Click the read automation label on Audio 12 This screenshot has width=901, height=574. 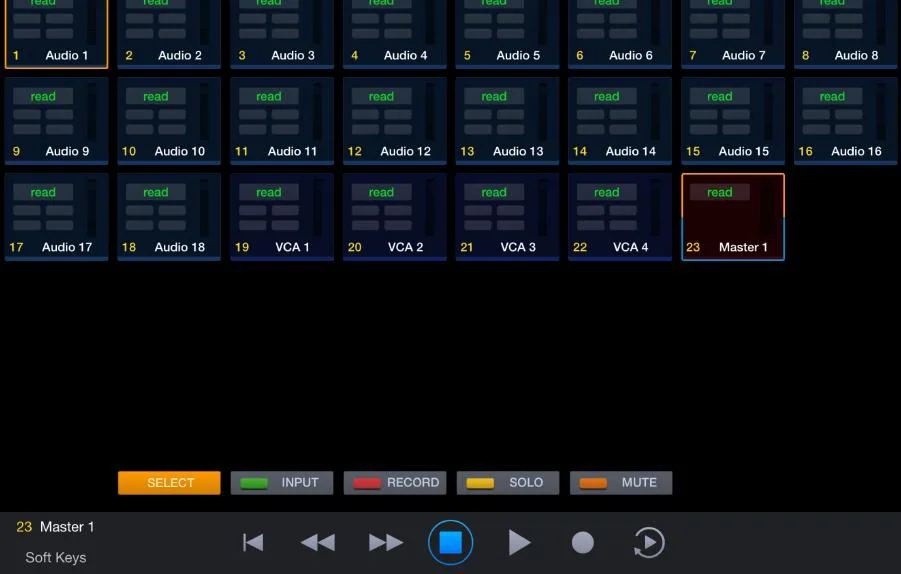coord(382,97)
